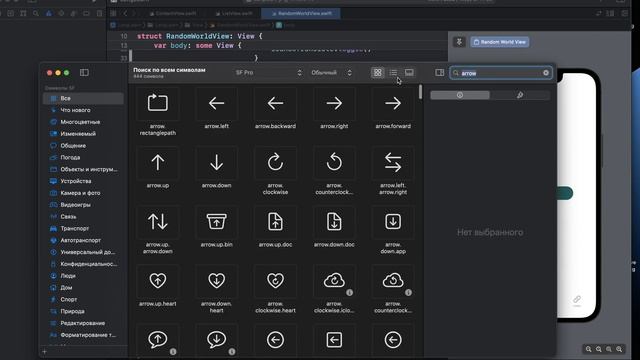
Task: Switch to list view of symbols
Action: [x=393, y=73]
